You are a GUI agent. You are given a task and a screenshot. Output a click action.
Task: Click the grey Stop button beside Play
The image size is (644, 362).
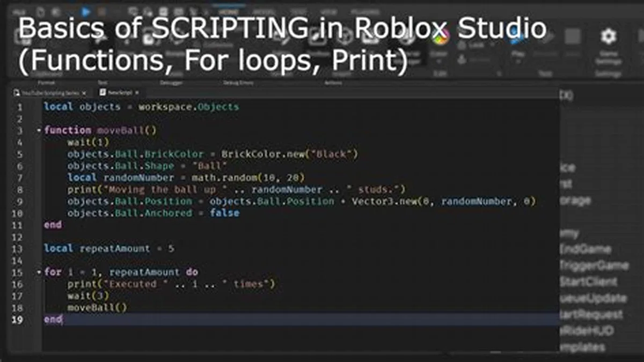[x=573, y=36]
